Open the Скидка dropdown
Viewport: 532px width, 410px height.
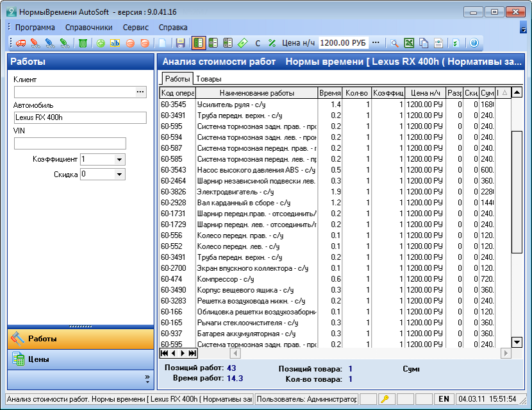(x=119, y=174)
